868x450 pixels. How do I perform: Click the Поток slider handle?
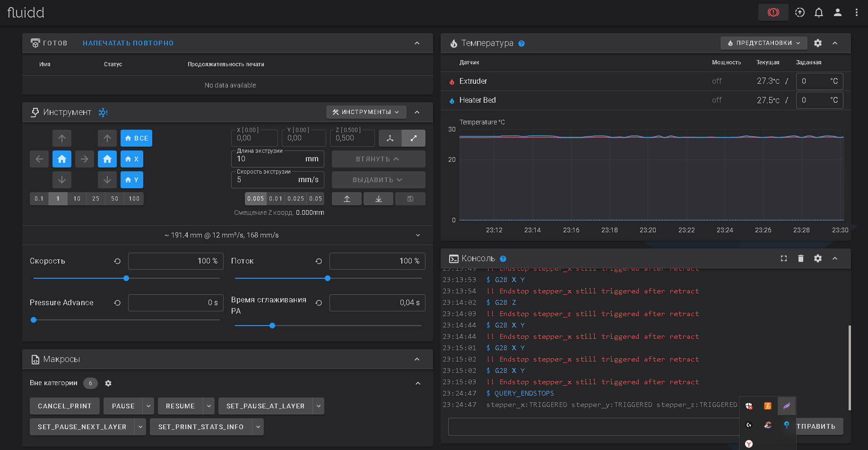[328, 278]
